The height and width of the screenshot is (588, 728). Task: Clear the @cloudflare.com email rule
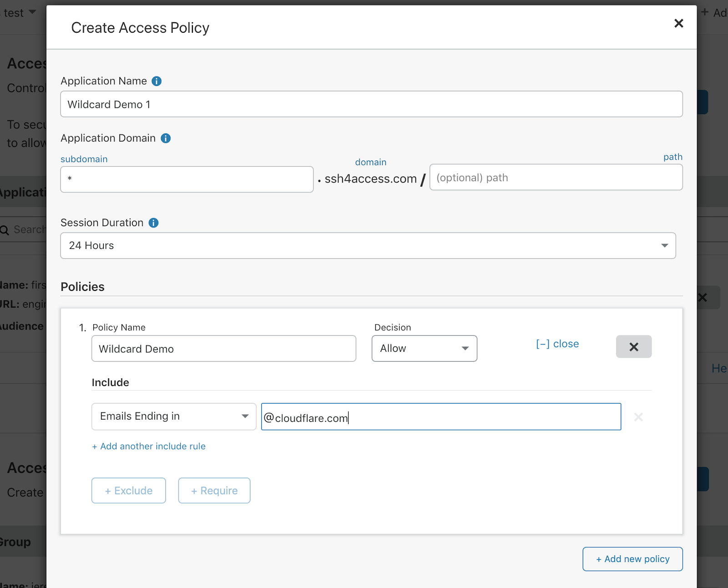pyautogui.click(x=638, y=417)
